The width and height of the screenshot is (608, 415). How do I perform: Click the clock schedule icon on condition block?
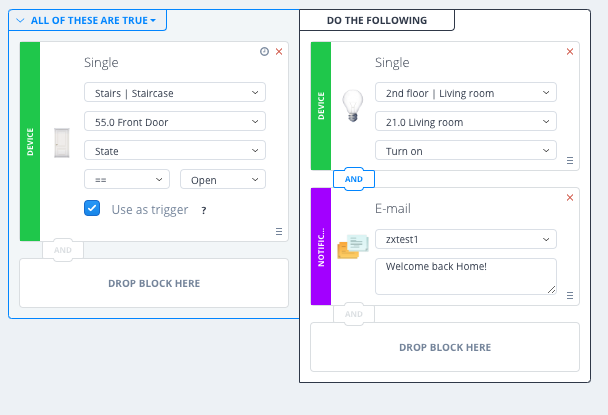tap(264, 52)
